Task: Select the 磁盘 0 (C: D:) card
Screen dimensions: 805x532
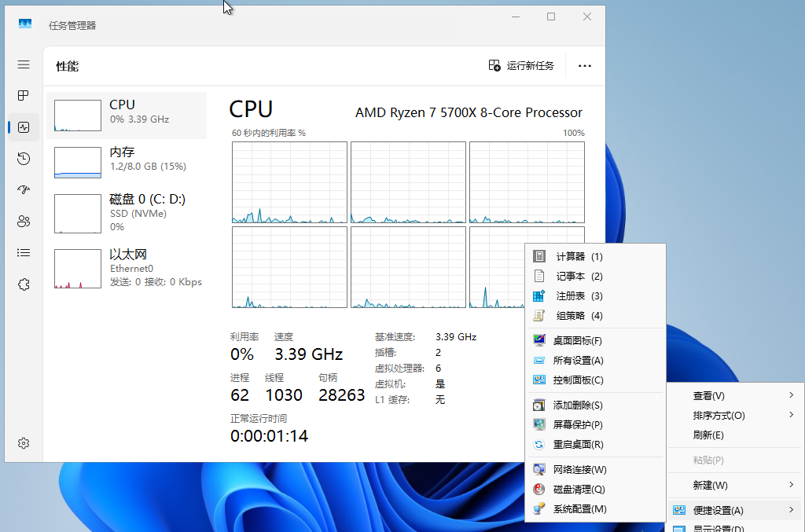Action: [x=127, y=213]
